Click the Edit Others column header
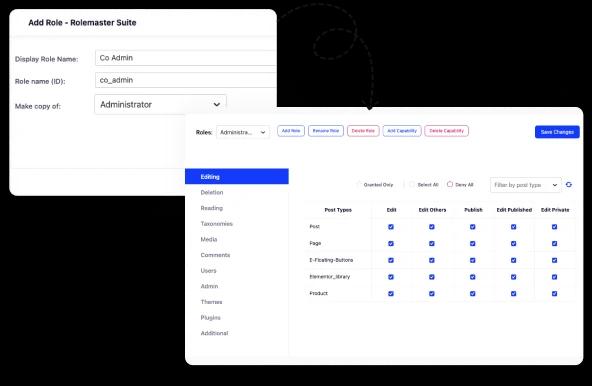This screenshot has height=386, width=592. 432,210
